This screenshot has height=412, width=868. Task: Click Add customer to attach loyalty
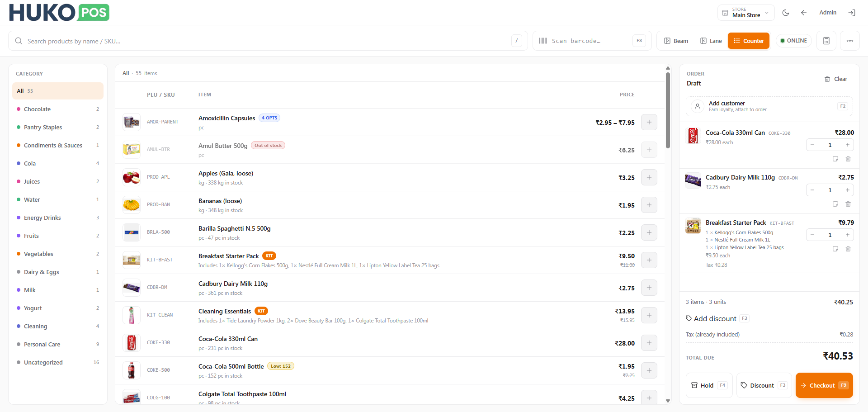(769, 106)
